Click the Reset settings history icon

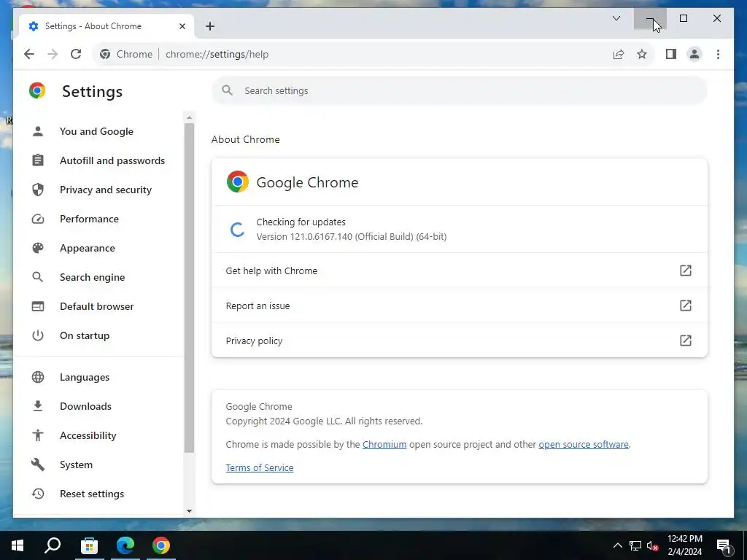[38, 494]
